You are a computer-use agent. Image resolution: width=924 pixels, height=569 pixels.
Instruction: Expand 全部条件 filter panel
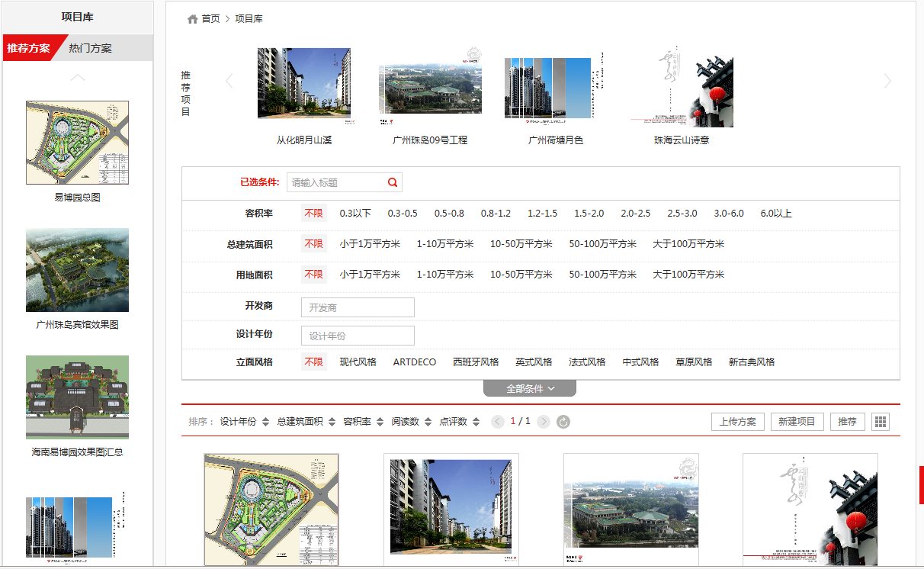tap(530, 389)
